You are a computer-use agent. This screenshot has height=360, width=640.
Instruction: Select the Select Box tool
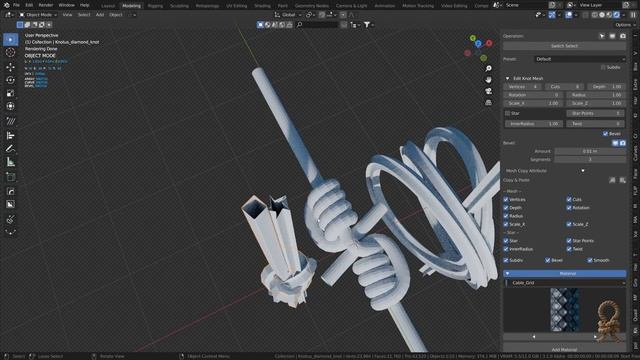tap(11, 40)
